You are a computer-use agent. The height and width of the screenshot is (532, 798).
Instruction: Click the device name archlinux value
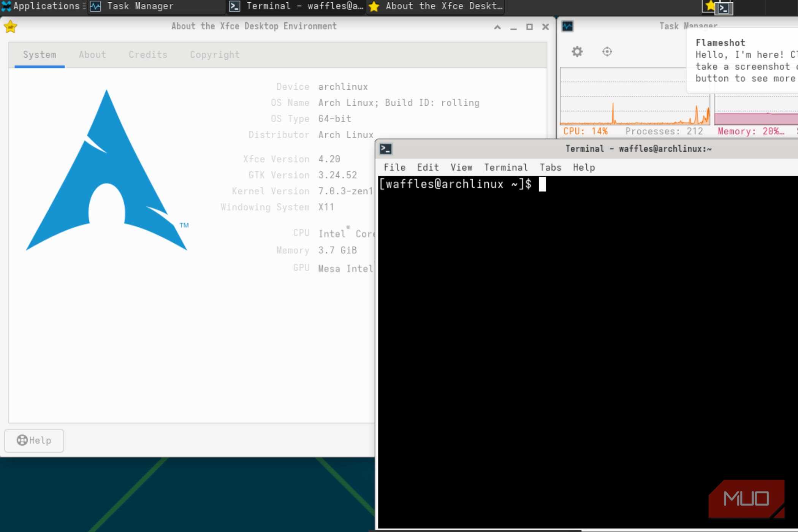tap(343, 87)
